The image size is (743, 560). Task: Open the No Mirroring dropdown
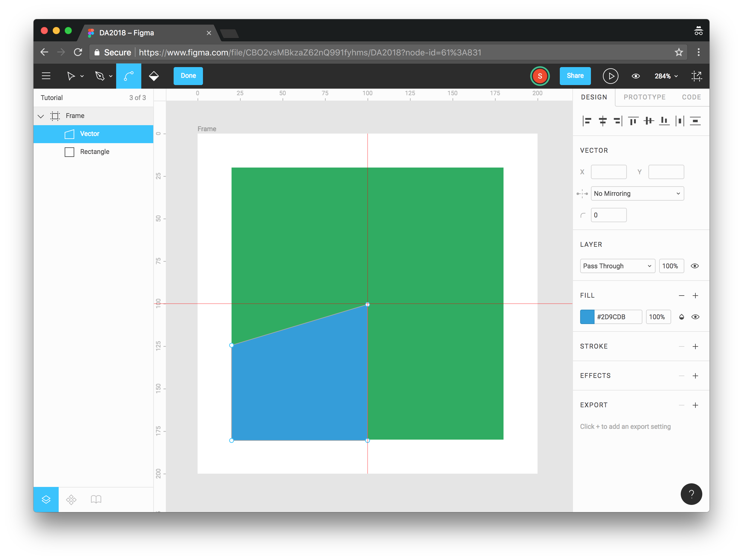[x=637, y=193]
